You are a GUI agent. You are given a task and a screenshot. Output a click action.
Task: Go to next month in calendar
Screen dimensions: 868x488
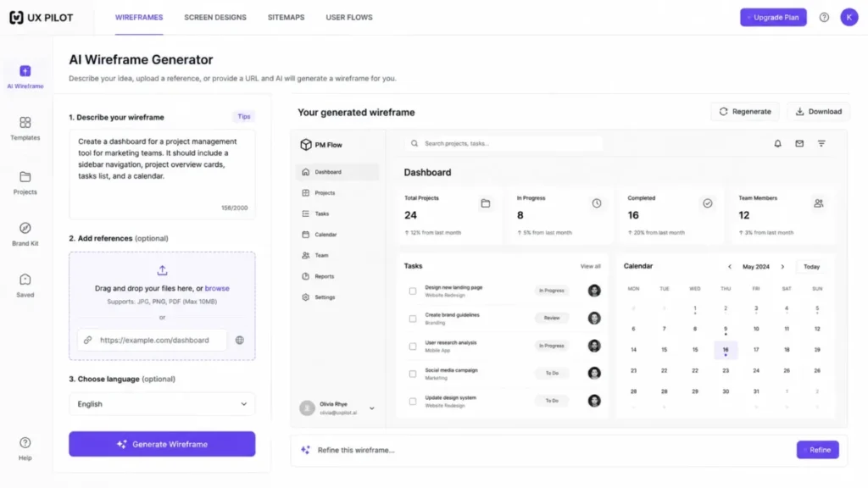[782, 267]
